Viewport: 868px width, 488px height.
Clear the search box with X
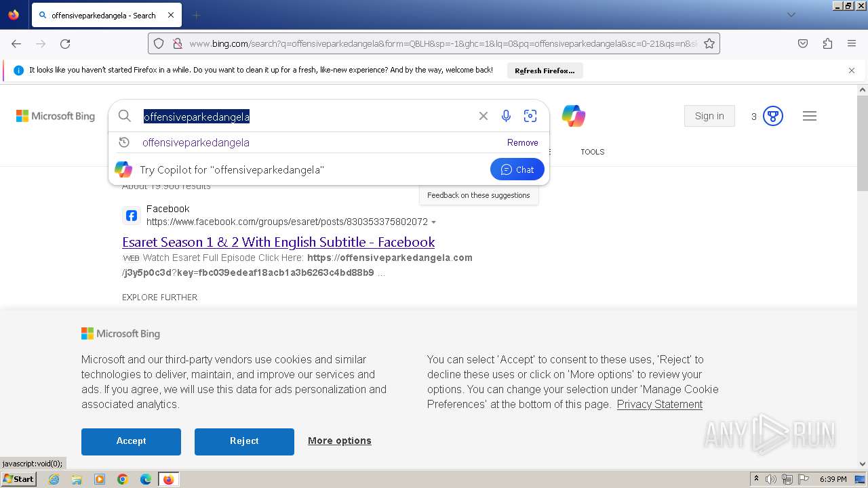[x=484, y=116]
